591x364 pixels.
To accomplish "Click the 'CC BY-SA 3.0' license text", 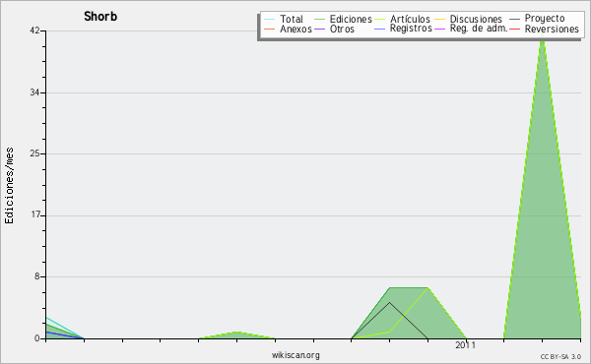I will pos(560,356).
